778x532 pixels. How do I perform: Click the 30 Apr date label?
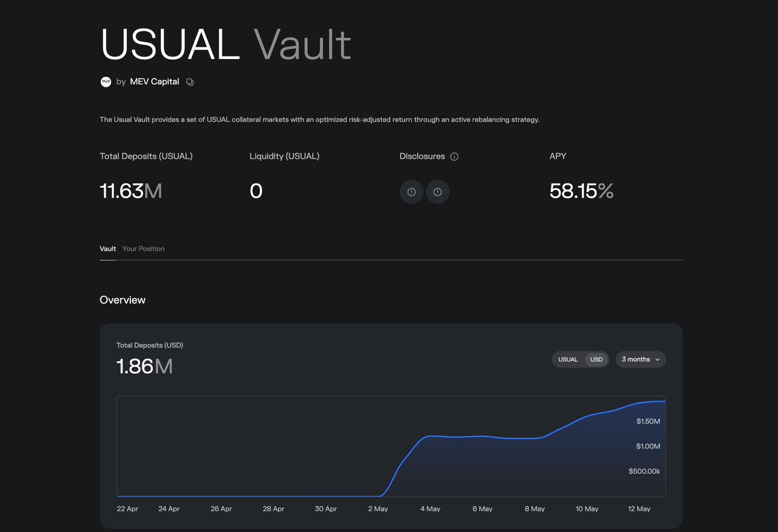[x=326, y=509]
